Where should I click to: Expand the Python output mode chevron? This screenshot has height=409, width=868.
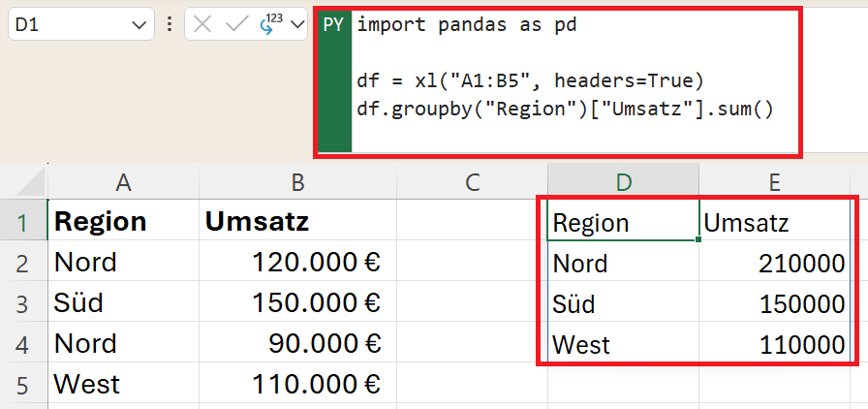[x=297, y=26]
